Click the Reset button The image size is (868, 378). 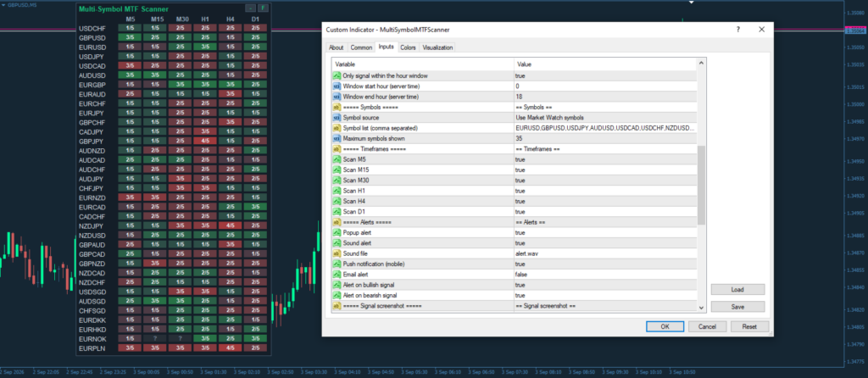point(749,326)
